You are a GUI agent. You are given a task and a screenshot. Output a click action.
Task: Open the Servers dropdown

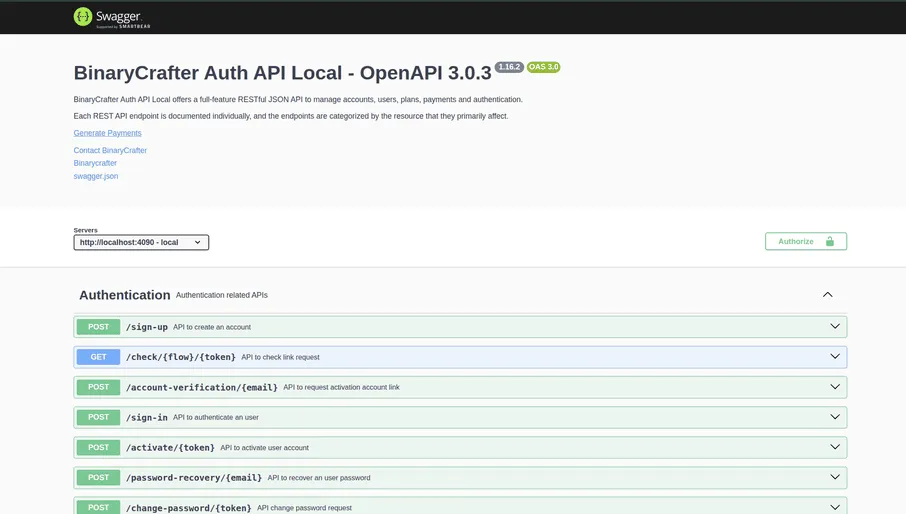[x=141, y=243]
